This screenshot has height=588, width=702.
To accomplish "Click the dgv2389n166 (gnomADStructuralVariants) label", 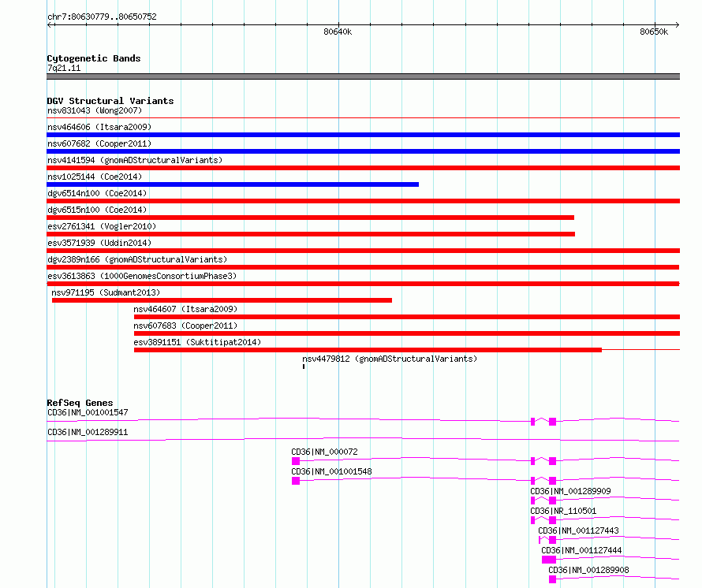I will (x=137, y=259).
